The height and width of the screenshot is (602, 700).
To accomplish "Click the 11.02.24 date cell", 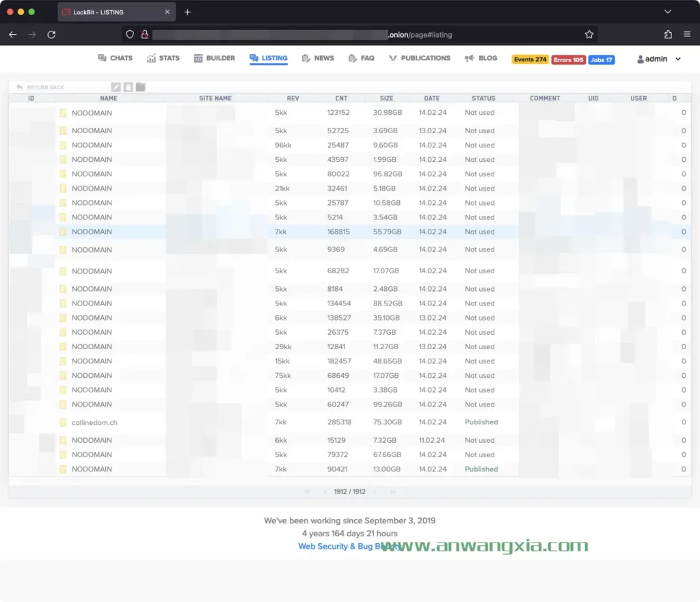I will (432, 440).
